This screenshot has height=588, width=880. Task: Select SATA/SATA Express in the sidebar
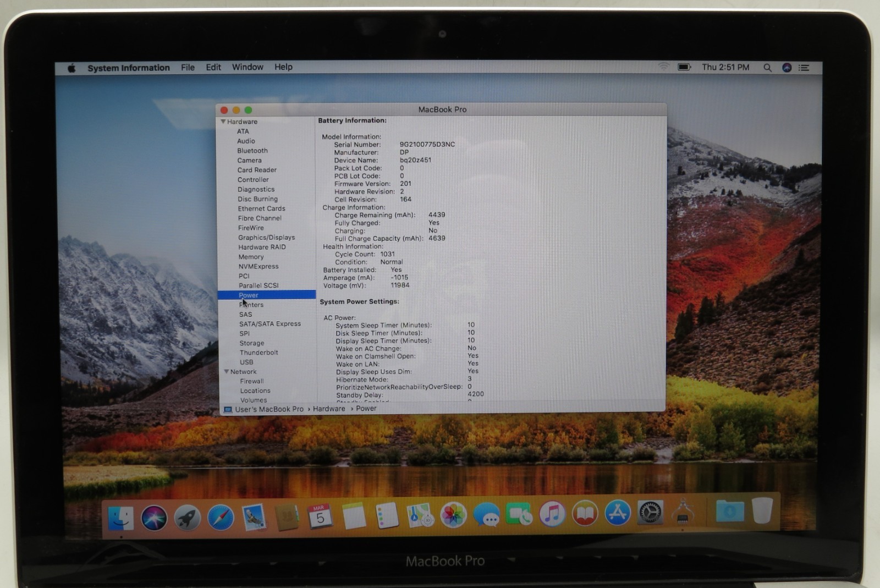[x=269, y=324]
